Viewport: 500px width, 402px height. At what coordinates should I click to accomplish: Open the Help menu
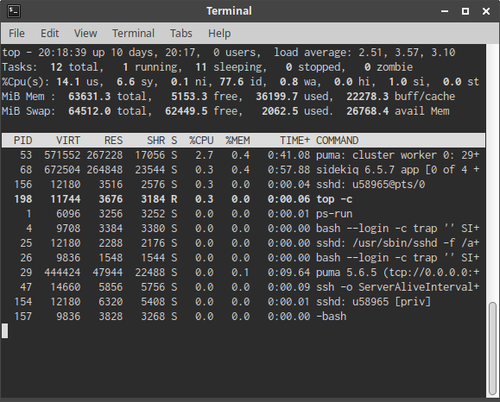click(x=219, y=33)
